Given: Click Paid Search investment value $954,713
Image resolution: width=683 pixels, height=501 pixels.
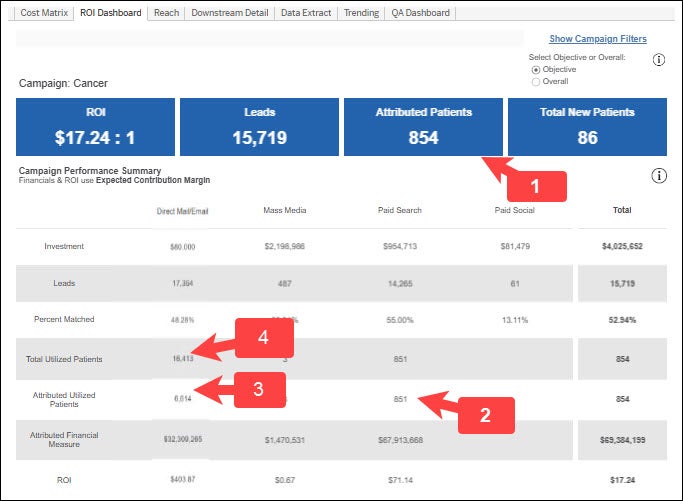Looking at the screenshot, I should coord(402,245).
